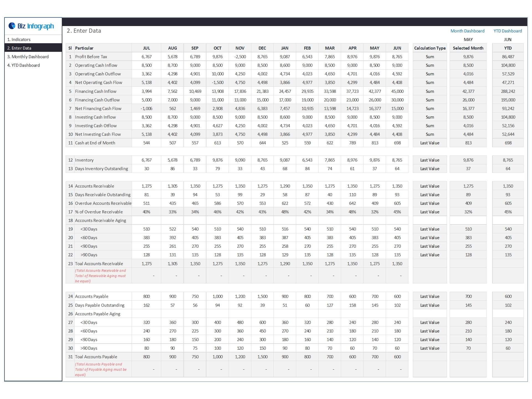Select the MAY month selector cell
The width and height of the screenshot is (532, 399).
click(468, 39)
